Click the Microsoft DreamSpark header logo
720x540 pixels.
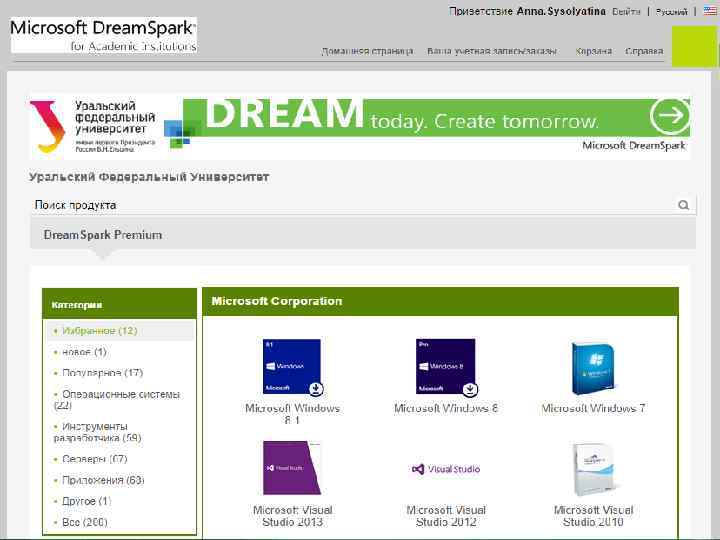click(x=104, y=35)
